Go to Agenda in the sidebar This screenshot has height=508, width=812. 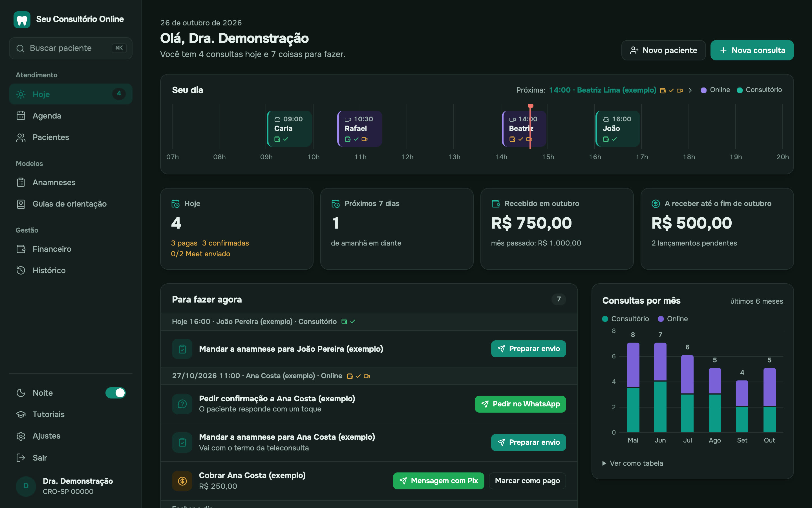(x=71, y=116)
